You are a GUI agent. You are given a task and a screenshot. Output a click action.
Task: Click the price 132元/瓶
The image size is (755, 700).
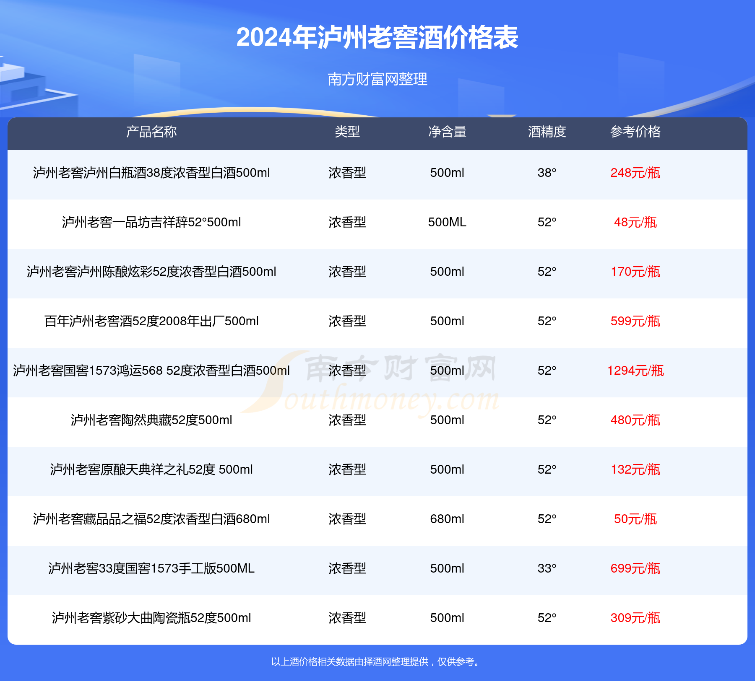pos(635,469)
